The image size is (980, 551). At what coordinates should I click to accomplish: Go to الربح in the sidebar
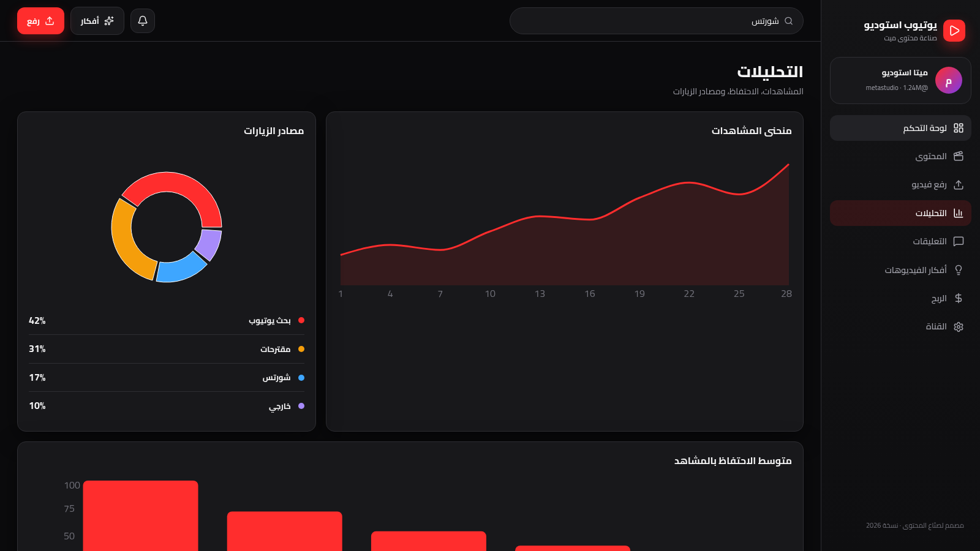click(x=900, y=298)
